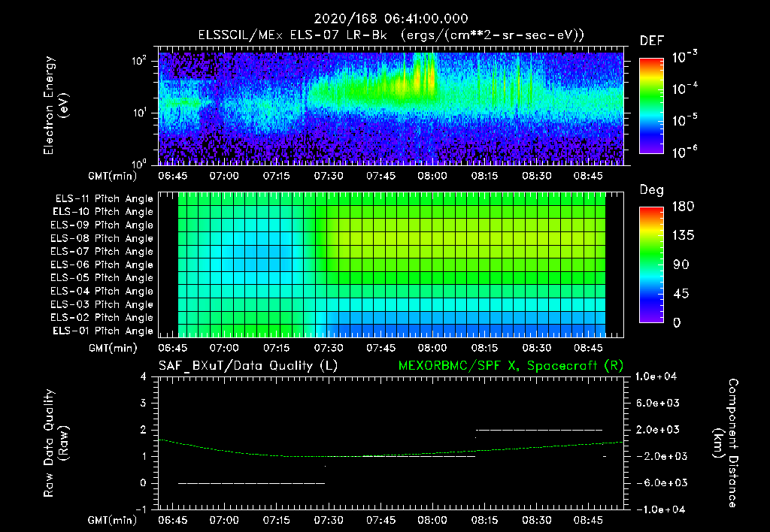The height and width of the screenshot is (532, 770).
Task: Click the 10⁻⁴ value on the DEF scale
Action: point(684,89)
